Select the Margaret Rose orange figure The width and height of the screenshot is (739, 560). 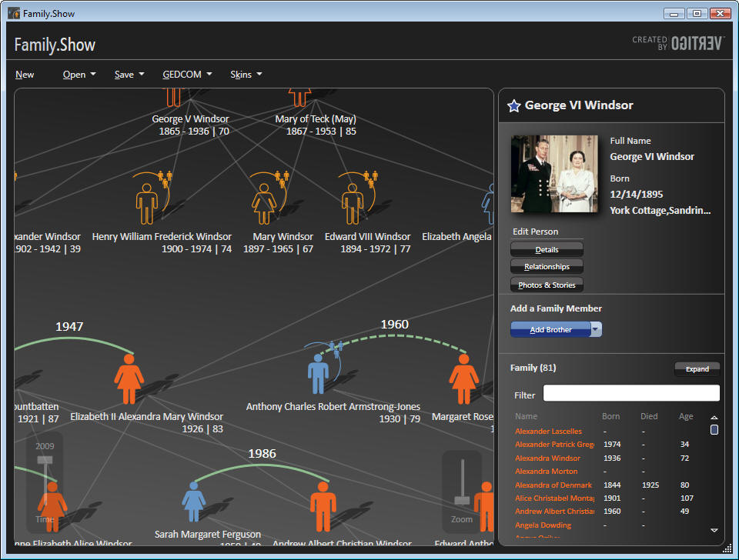coord(463,379)
